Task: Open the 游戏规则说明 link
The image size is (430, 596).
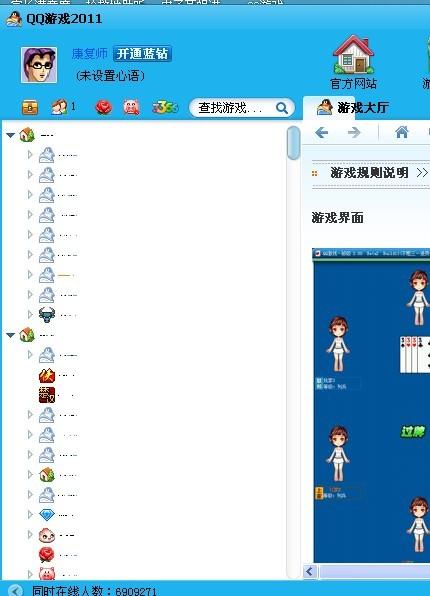Action: coord(369,173)
